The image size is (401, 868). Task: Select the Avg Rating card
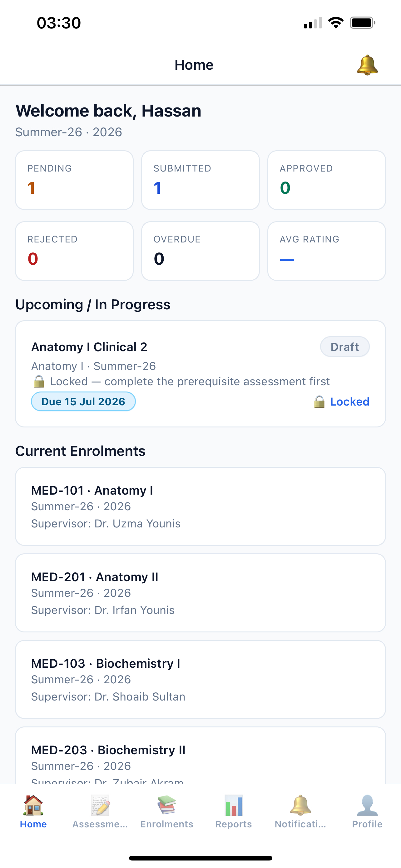coord(326,251)
